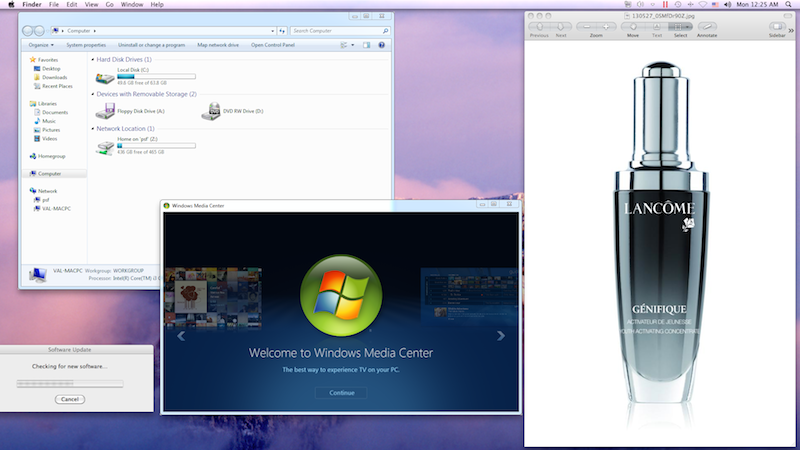Collapse Devices with Removable Storage group
This screenshot has height=450, width=800.
93,94
